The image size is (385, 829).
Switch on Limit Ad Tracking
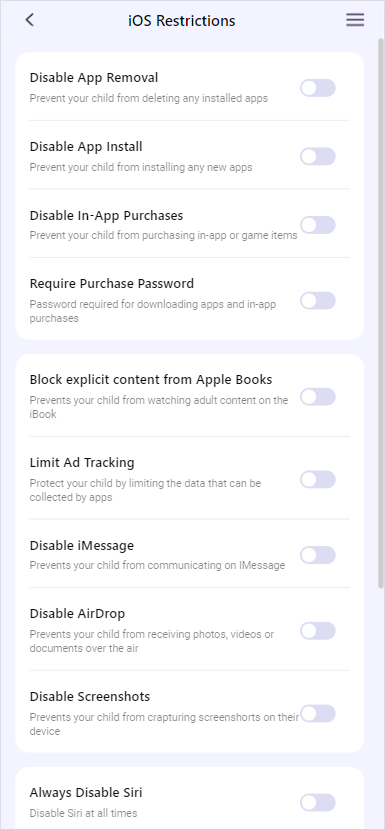click(x=318, y=480)
